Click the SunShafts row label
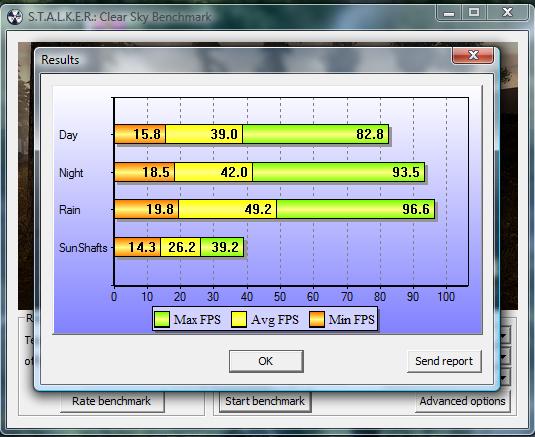 tap(83, 247)
